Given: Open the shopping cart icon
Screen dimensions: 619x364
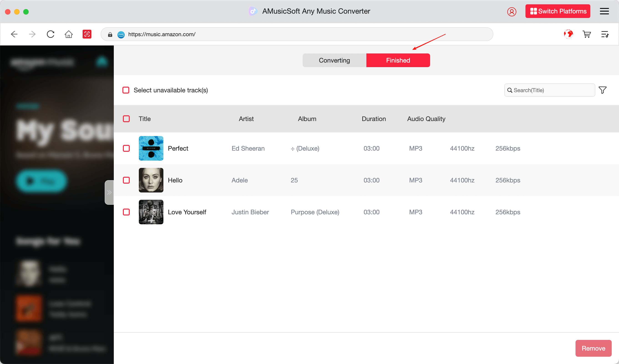Looking at the screenshot, I should (x=587, y=34).
